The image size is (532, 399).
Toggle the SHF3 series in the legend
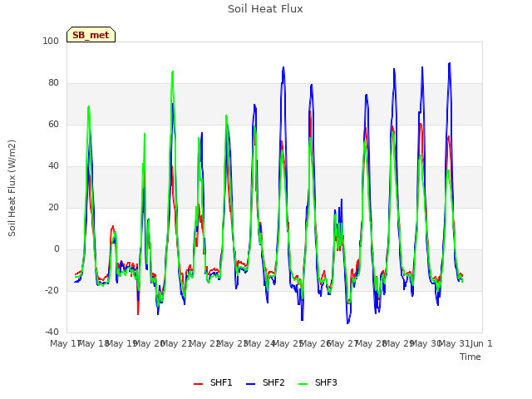(x=318, y=382)
